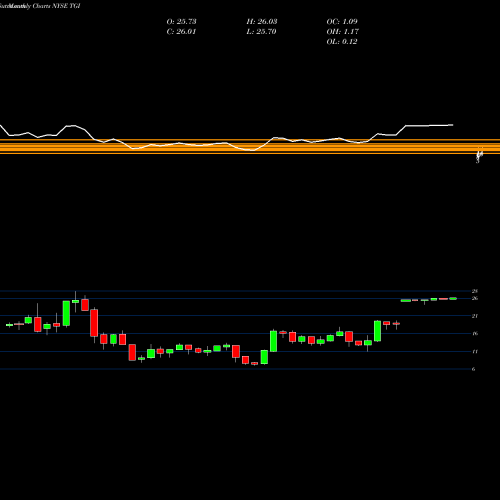Click the 6 price axis label

coord(473,369)
